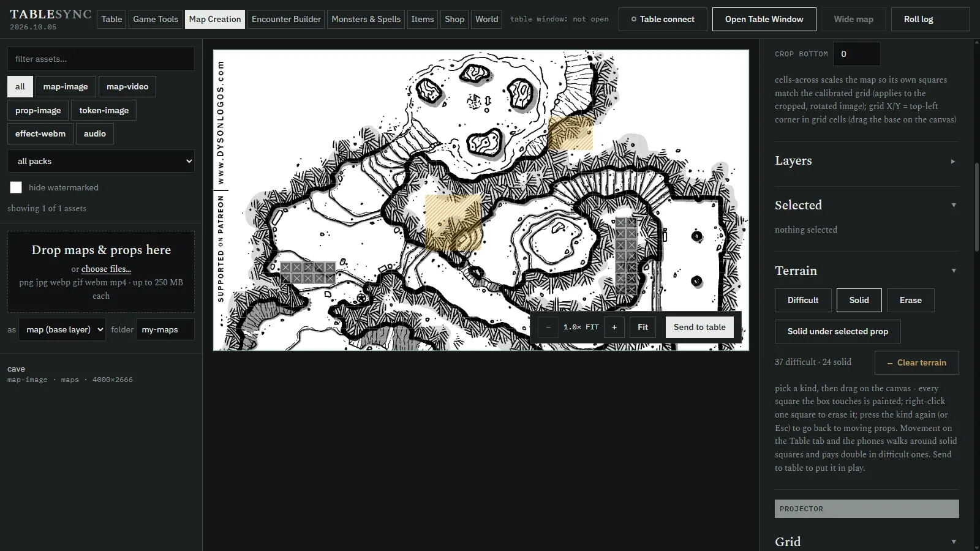The width and height of the screenshot is (980, 551).
Task: Open the Roll log
Action: [930, 19]
